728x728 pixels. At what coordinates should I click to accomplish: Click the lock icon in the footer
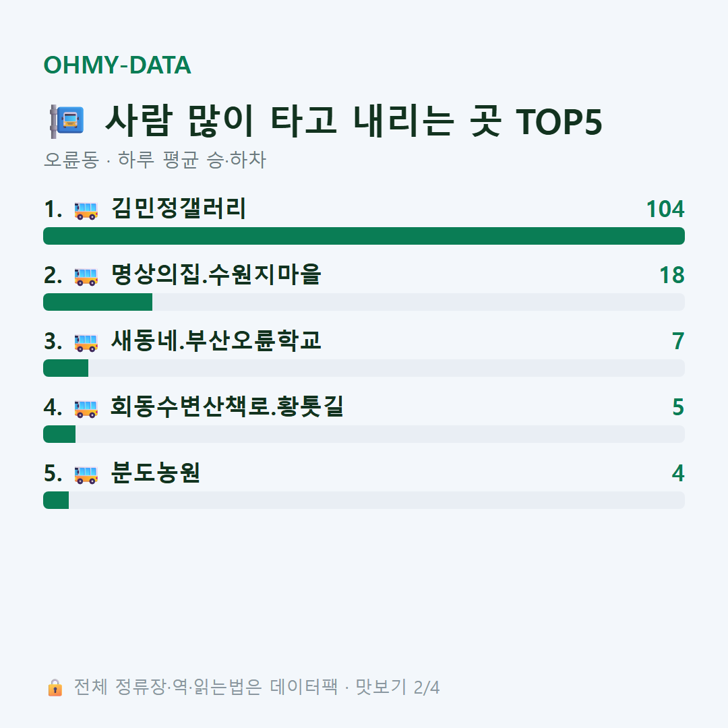(x=55, y=688)
